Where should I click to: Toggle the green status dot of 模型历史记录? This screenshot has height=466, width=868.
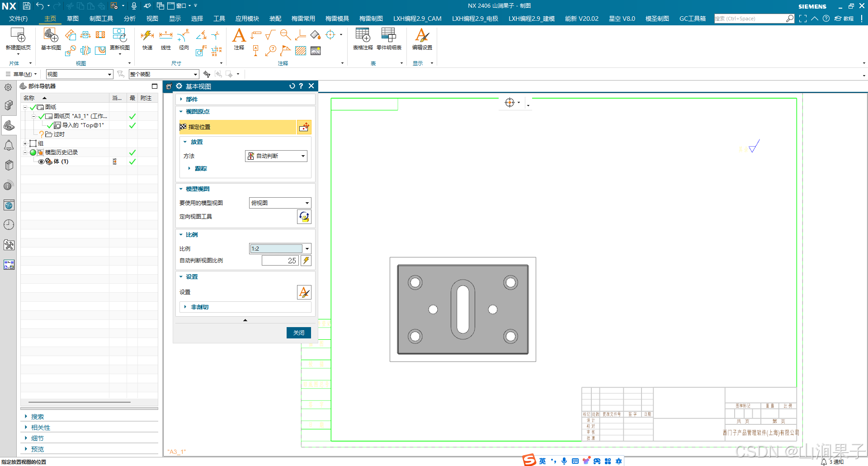33,152
